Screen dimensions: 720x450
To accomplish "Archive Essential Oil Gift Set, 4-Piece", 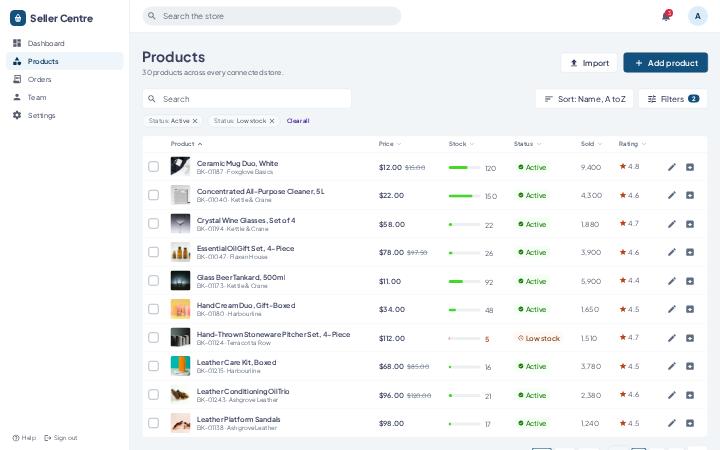I will click(x=690, y=252).
